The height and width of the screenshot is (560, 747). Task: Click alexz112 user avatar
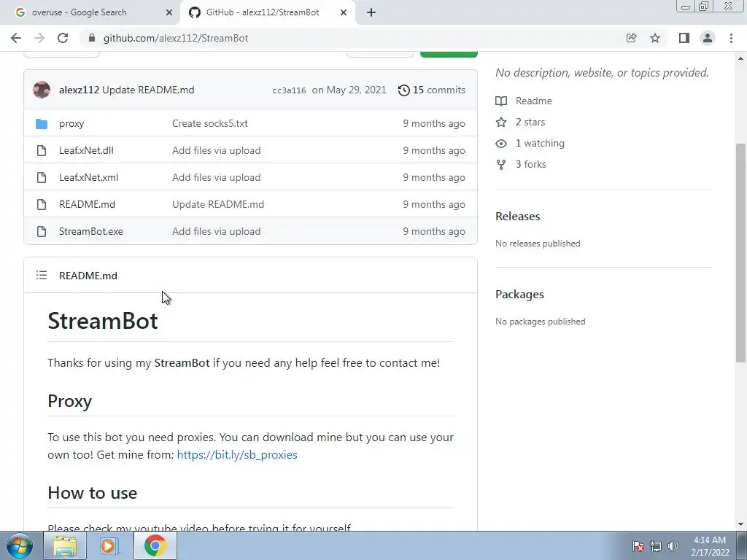coord(42,90)
